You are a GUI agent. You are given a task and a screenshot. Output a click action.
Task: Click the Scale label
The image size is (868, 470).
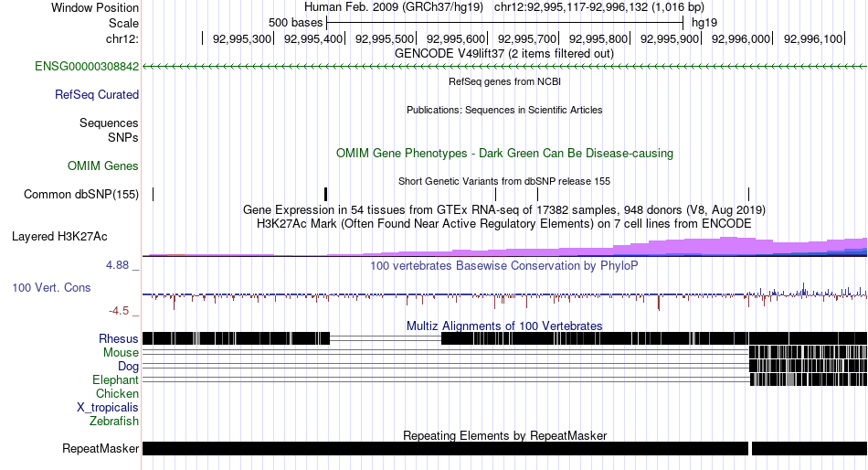[124, 23]
